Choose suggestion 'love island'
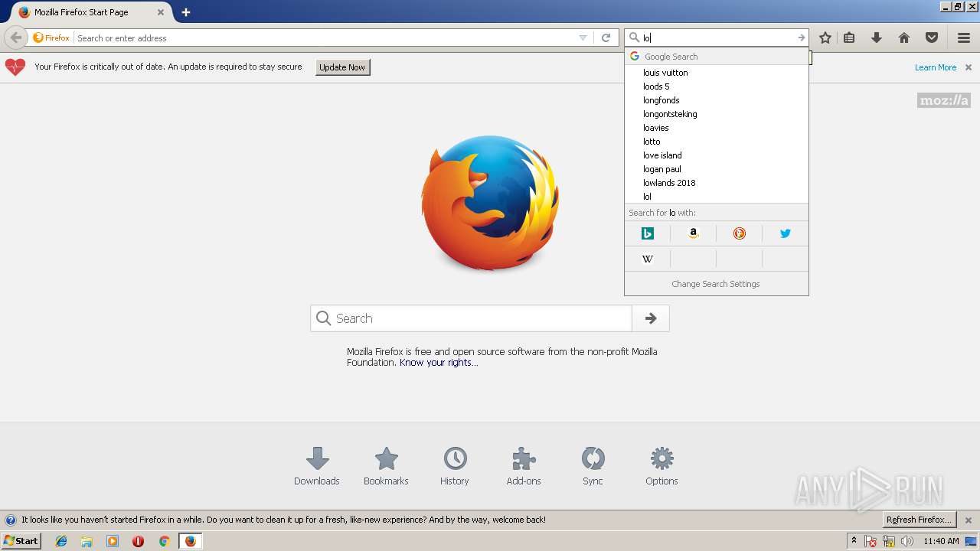980x551 pixels. (x=717, y=155)
